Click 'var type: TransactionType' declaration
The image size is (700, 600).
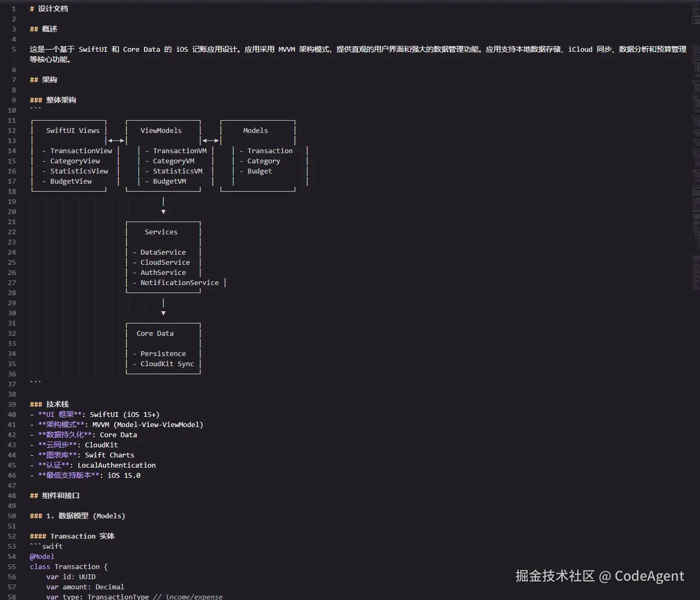pyautogui.click(x=98, y=596)
